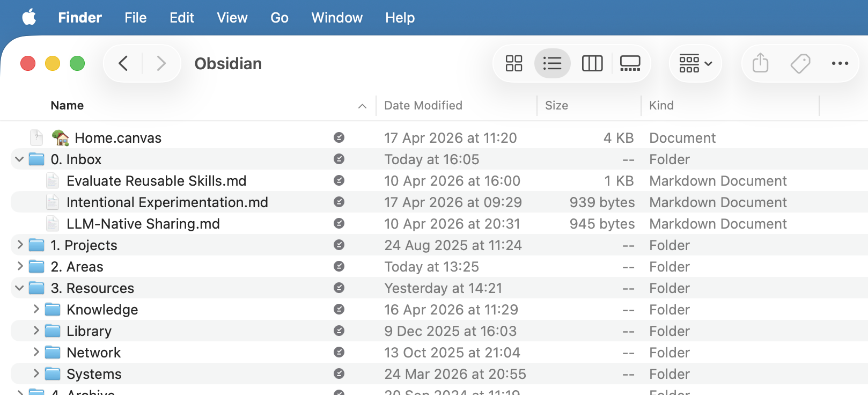Open the Go menu
The image size is (868, 395).
point(279,18)
